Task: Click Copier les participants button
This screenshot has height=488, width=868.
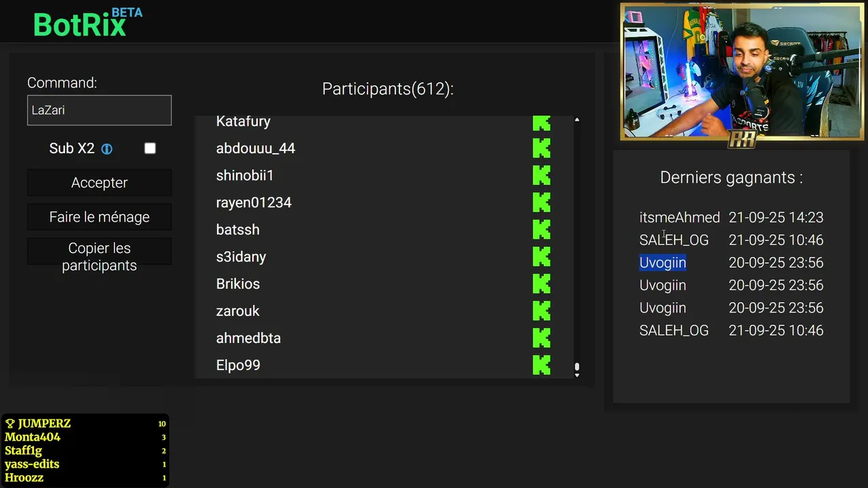Action: (x=99, y=257)
